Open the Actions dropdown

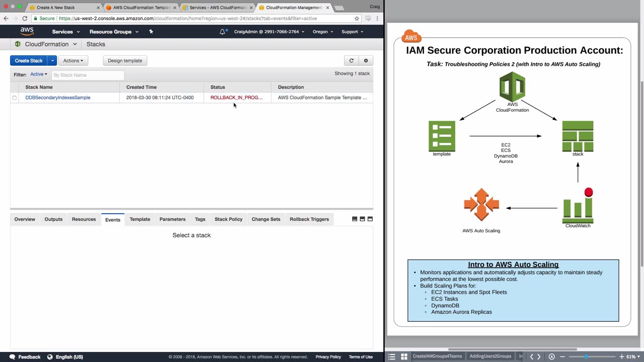tap(73, 61)
